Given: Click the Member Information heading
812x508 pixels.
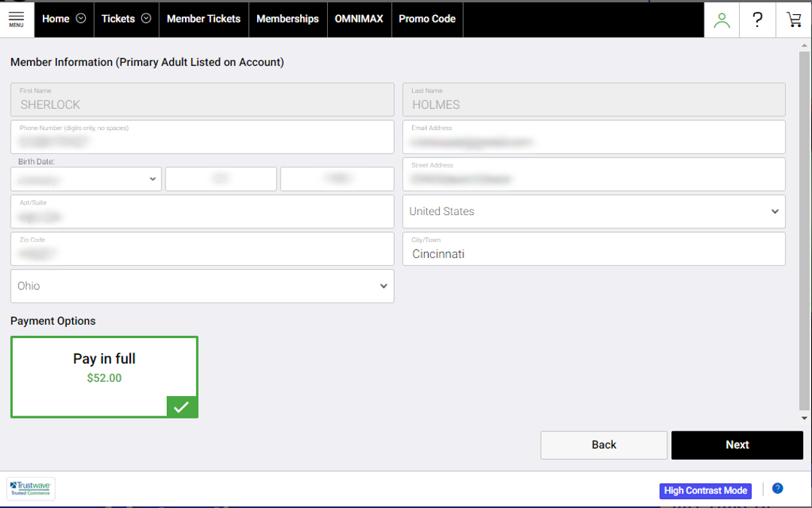Looking at the screenshot, I should [x=147, y=62].
